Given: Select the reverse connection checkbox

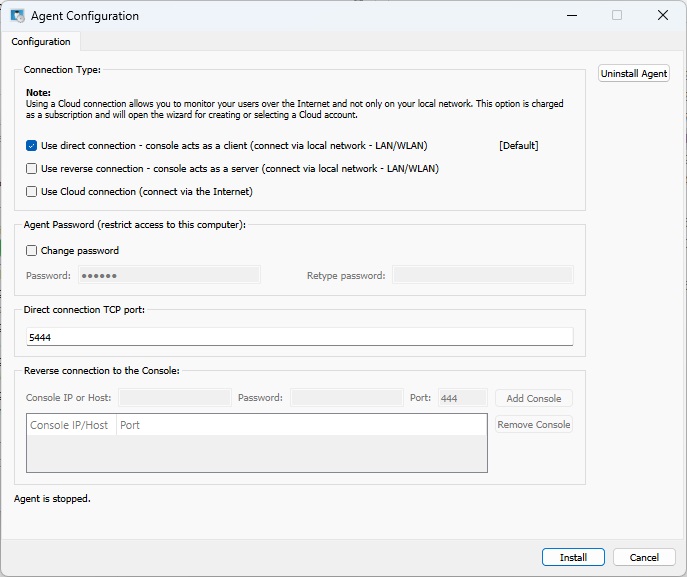Looking at the screenshot, I should (x=32, y=169).
